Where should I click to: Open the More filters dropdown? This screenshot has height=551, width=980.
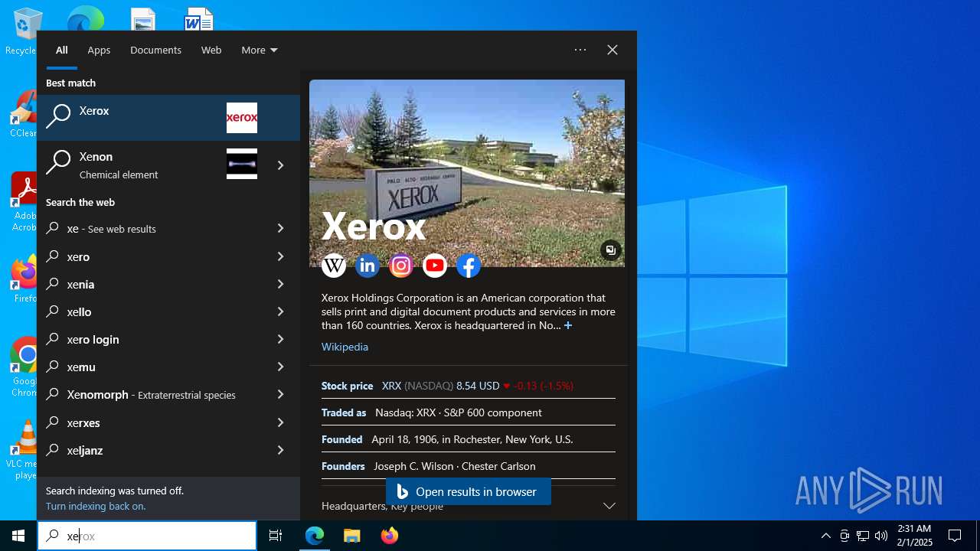coord(260,50)
